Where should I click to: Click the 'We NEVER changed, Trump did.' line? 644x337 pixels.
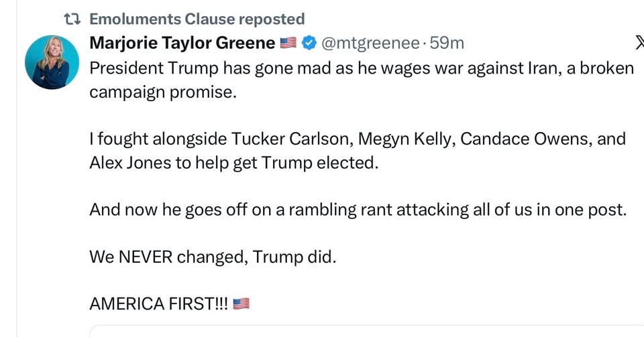tap(212, 257)
